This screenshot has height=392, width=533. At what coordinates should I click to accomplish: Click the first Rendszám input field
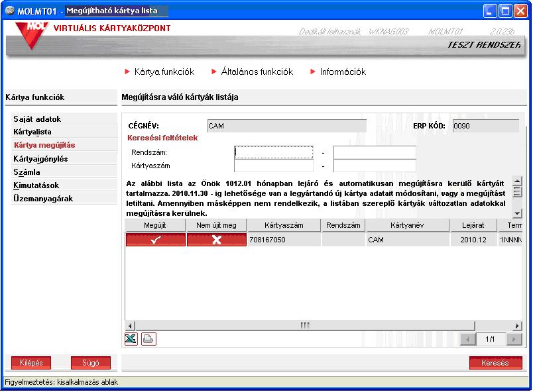click(274, 152)
